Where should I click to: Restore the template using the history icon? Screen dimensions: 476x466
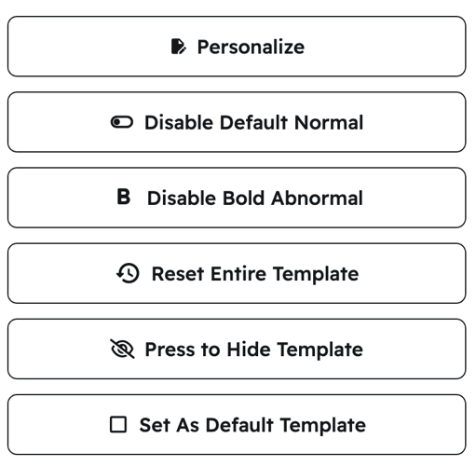click(x=128, y=273)
